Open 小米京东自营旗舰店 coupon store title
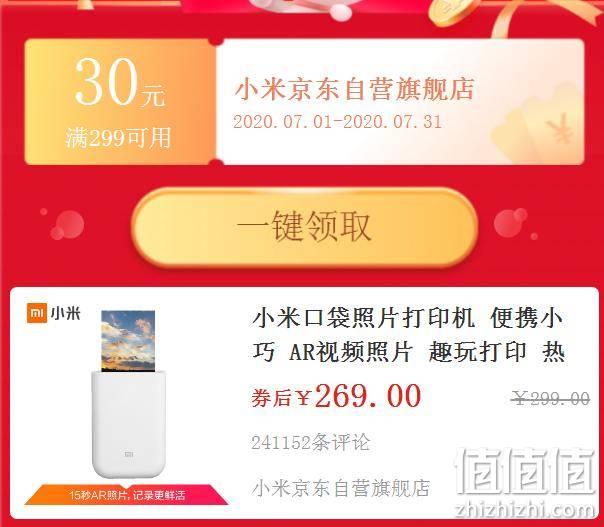604x527 pixels. [354, 90]
